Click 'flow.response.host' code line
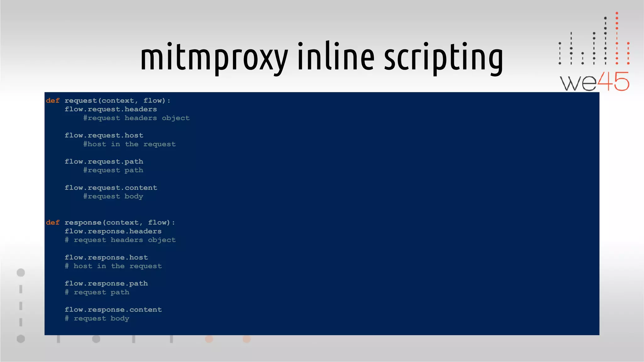The height and width of the screenshot is (362, 644). (106, 257)
